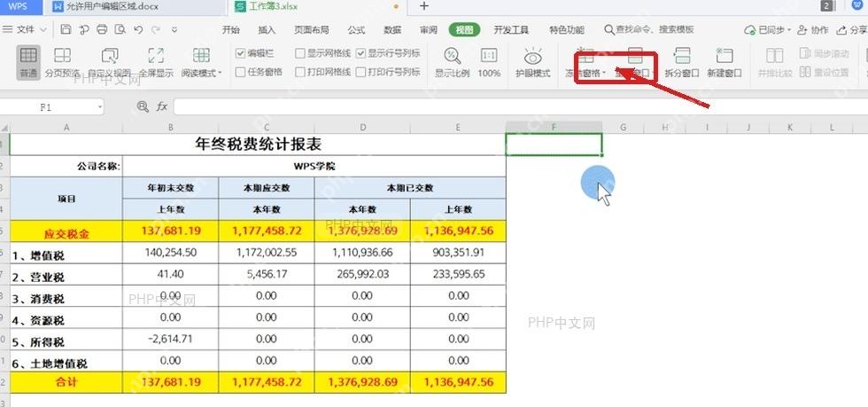
Task: Select column F header
Action: 554,128
